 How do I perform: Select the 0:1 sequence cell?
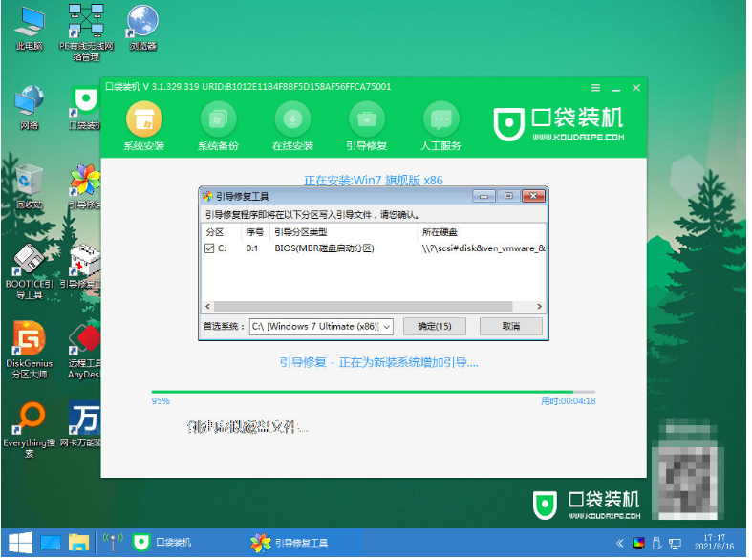[x=252, y=248]
